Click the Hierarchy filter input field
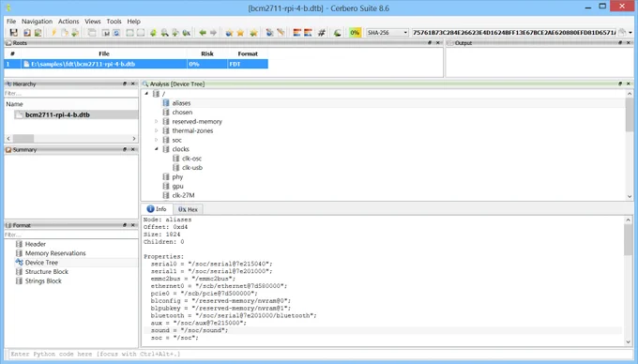Screen dimensions: 638x364 click(x=70, y=93)
